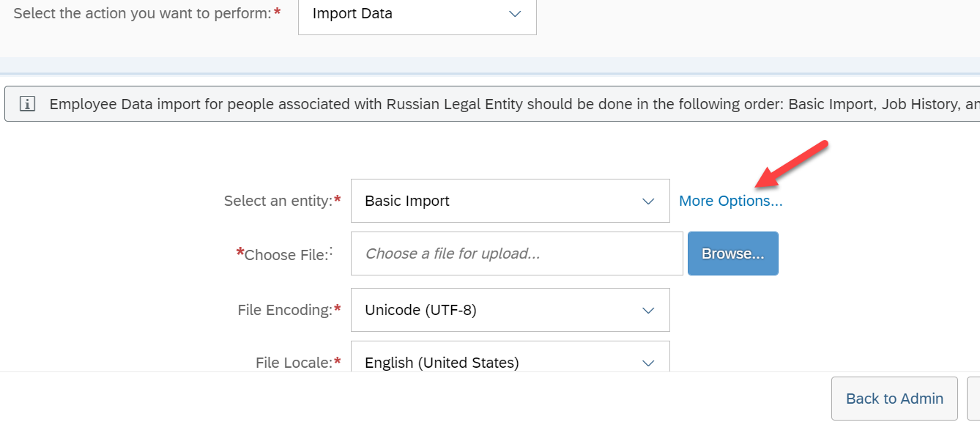Click the partially visible button beside Back to Admin
Viewport: 980px width, 422px height.
pos(973,399)
